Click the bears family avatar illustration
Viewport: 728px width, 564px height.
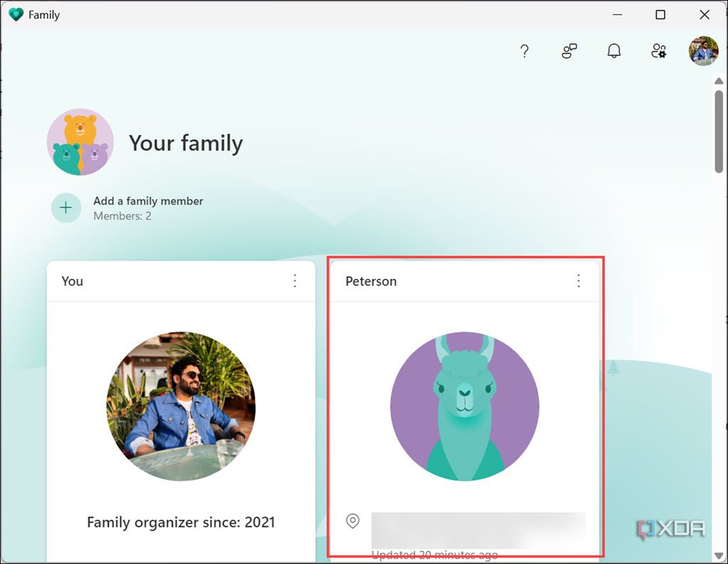(80, 142)
